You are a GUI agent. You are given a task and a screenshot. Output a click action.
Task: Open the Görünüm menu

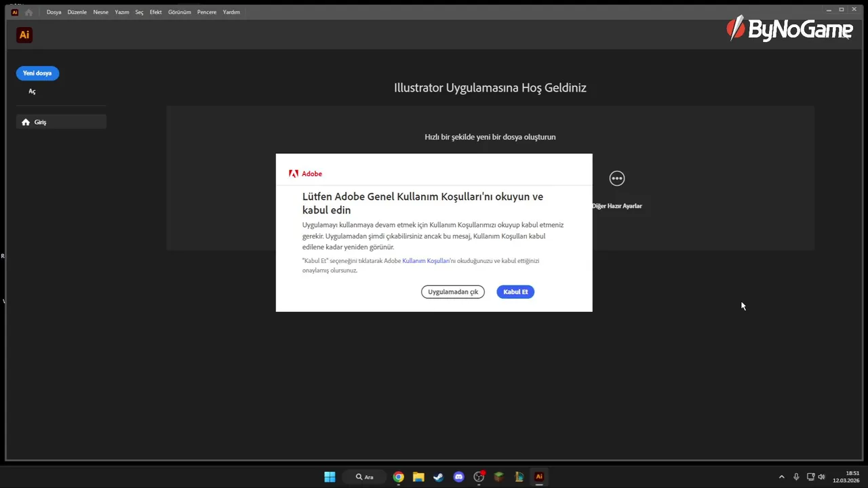coord(180,12)
